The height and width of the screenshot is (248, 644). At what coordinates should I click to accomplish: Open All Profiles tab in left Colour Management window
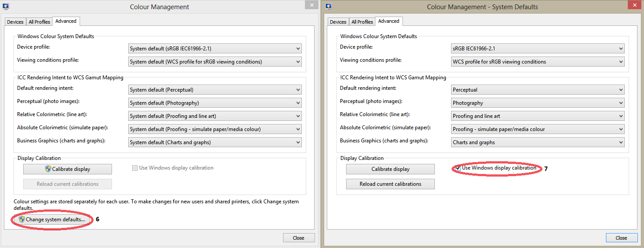click(39, 22)
